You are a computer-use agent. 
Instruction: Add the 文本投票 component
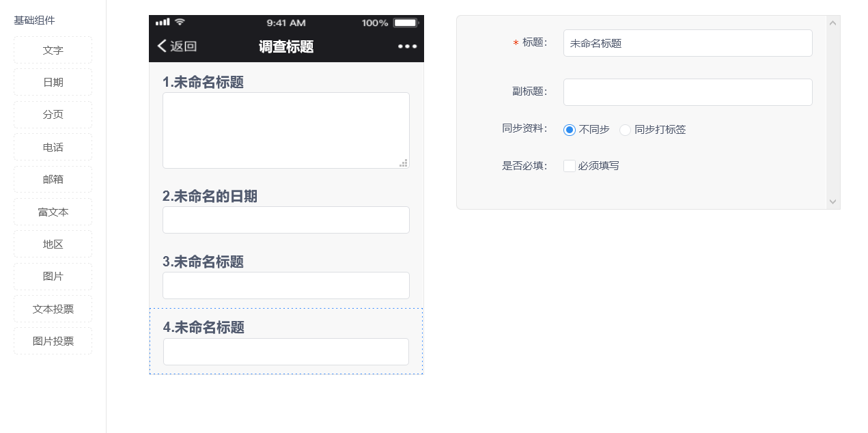pyautogui.click(x=53, y=309)
